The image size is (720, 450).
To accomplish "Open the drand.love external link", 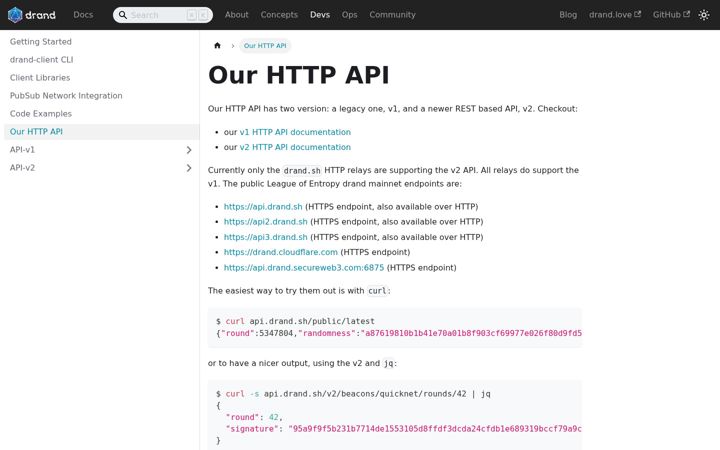I will tap(615, 15).
